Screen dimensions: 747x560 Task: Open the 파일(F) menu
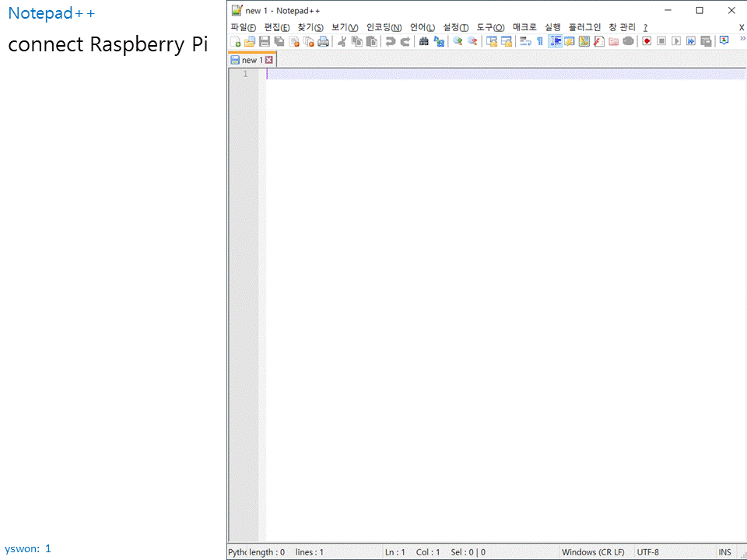244,28
